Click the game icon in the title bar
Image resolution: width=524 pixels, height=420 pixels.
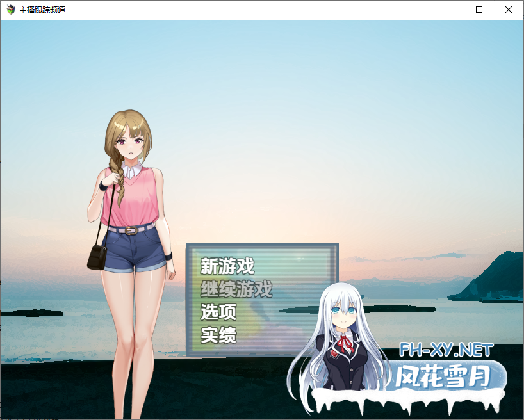(9, 10)
